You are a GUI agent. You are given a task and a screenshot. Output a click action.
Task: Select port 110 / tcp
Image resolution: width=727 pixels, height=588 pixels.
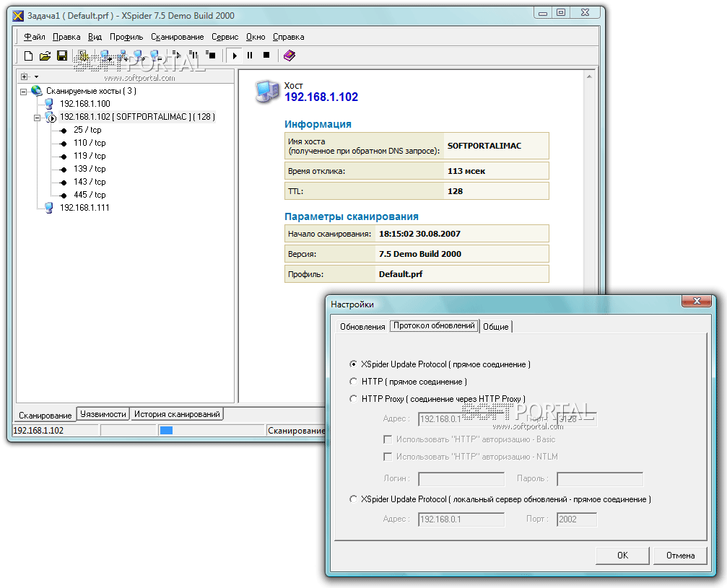[90, 143]
